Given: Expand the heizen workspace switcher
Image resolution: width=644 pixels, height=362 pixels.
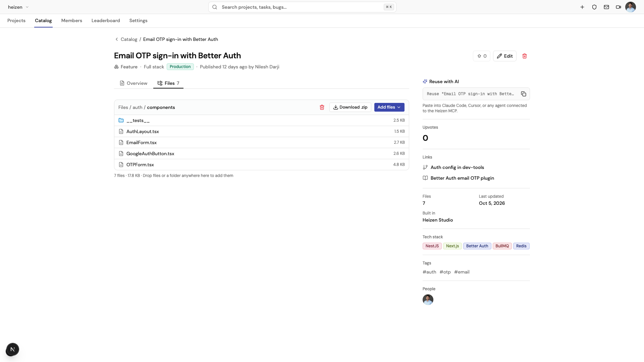Looking at the screenshot, I should 18,7.
